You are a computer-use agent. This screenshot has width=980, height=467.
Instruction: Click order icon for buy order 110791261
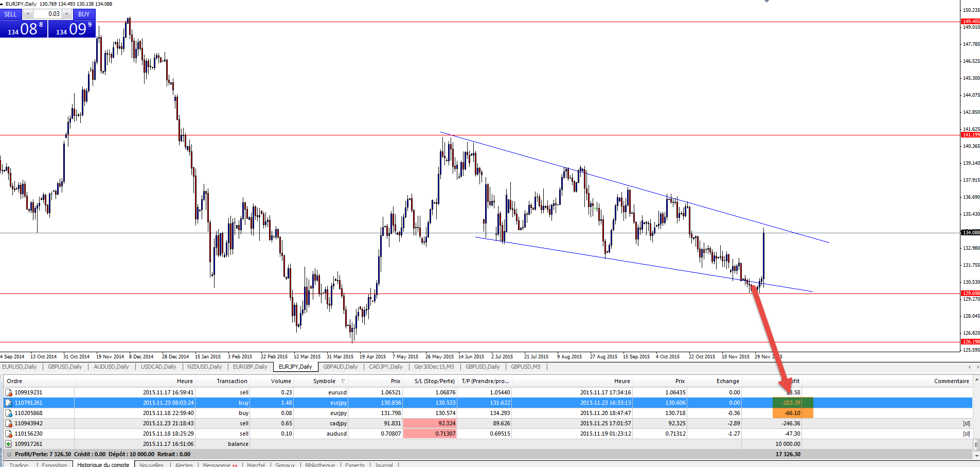tap(9, 403)
